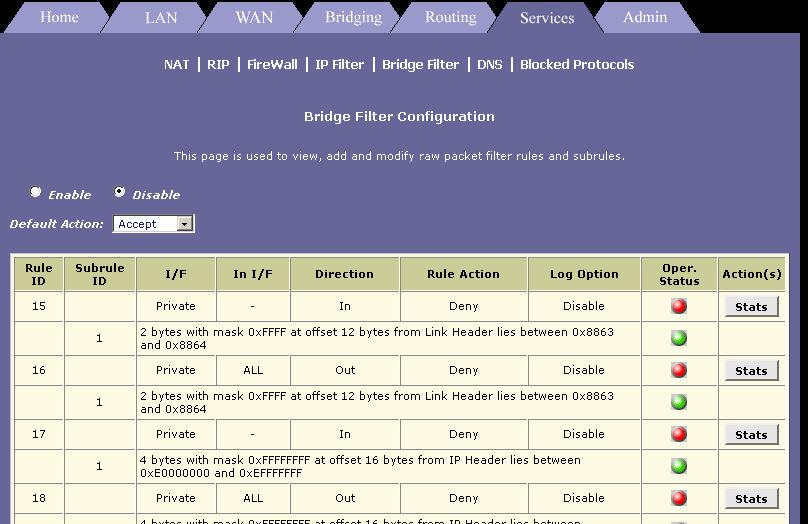The image size is (808, 524).
Task: Open the Home tab
Action: (x=59, y=18)
